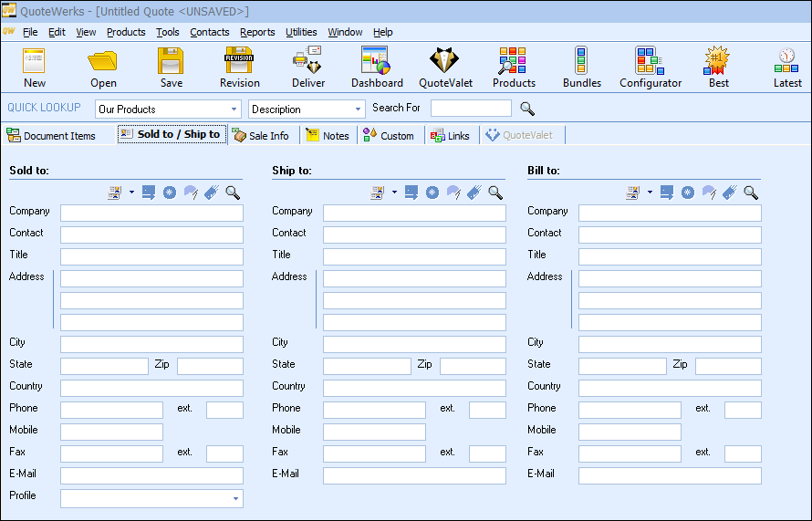This screenshot has width=812, height=521.
Task: Click the Deliver toolbar icon
Action: [x=307, y=67]
